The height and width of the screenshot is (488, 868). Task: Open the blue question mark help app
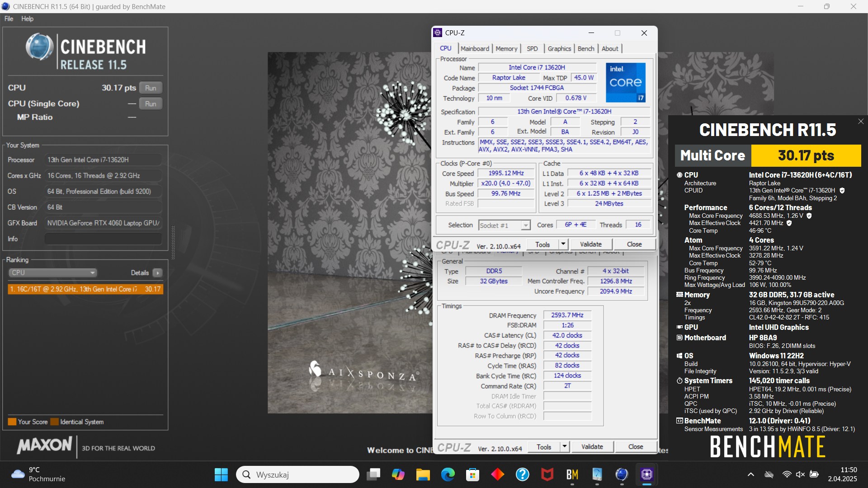[523, 474]
